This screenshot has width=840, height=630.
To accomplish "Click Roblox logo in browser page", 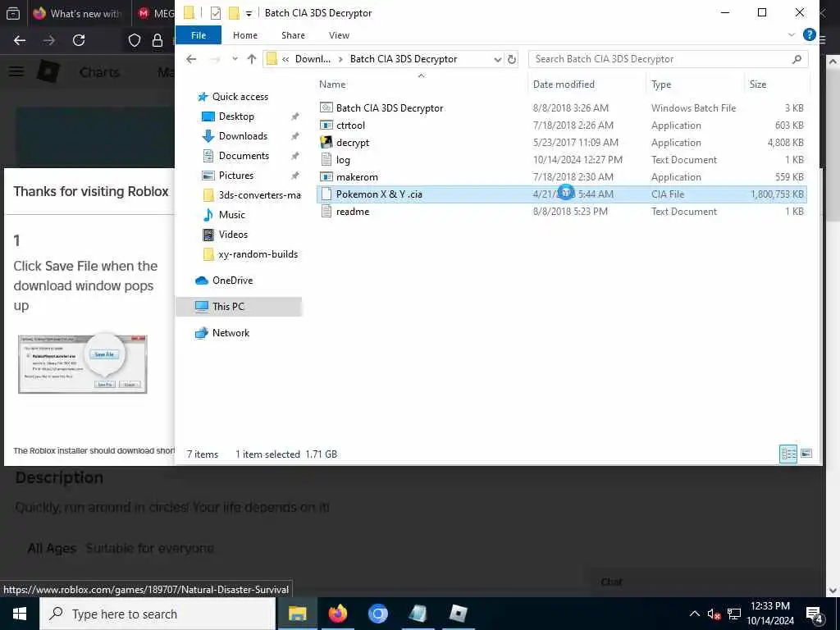I will (x=48, y=71).
